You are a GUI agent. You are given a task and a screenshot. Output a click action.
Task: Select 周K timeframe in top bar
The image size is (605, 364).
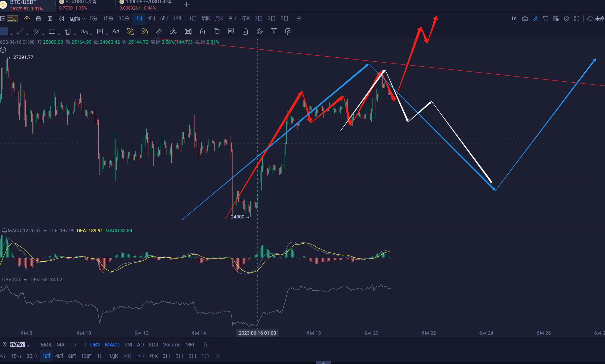click(x=206, y=19)
